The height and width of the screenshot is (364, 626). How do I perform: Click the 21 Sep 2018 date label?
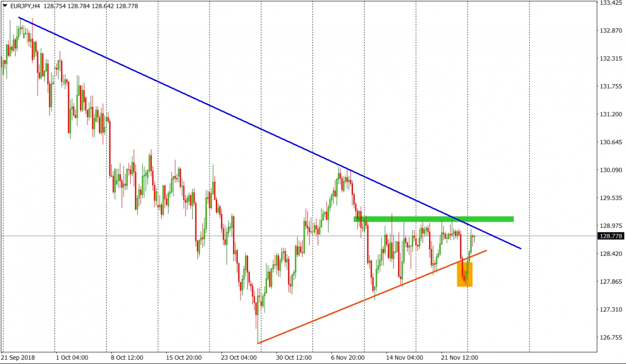coord(18,357)
